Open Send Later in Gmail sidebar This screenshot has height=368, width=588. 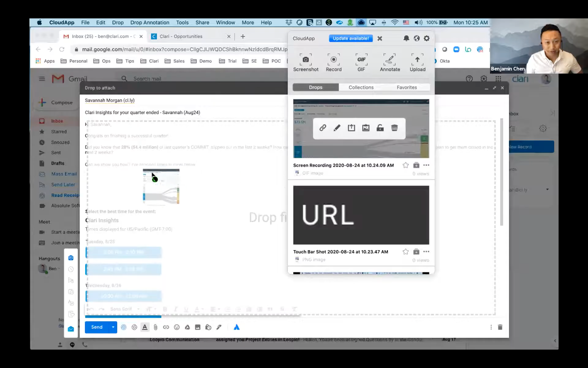[x=63, y=185]
